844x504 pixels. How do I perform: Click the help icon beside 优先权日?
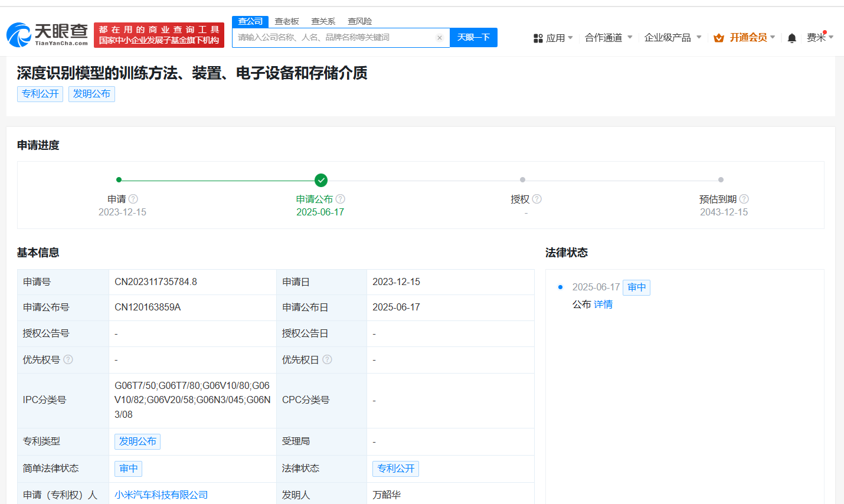point(328,359)
